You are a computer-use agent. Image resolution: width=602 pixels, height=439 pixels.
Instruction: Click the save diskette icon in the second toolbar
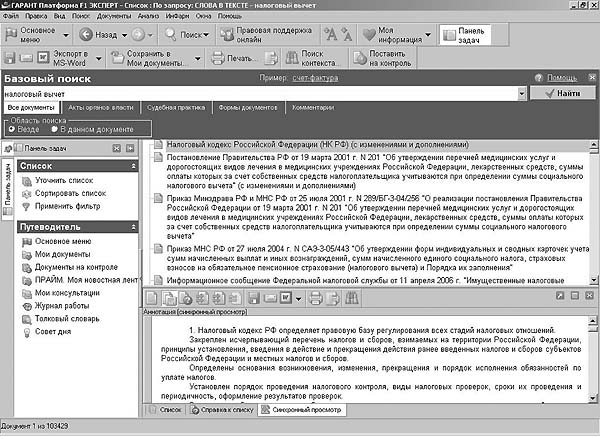pos(10,58)
